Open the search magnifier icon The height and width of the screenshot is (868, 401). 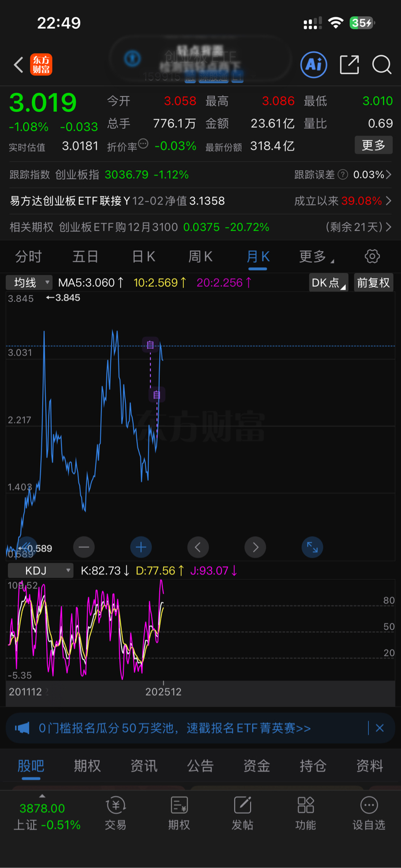point(382,65)
